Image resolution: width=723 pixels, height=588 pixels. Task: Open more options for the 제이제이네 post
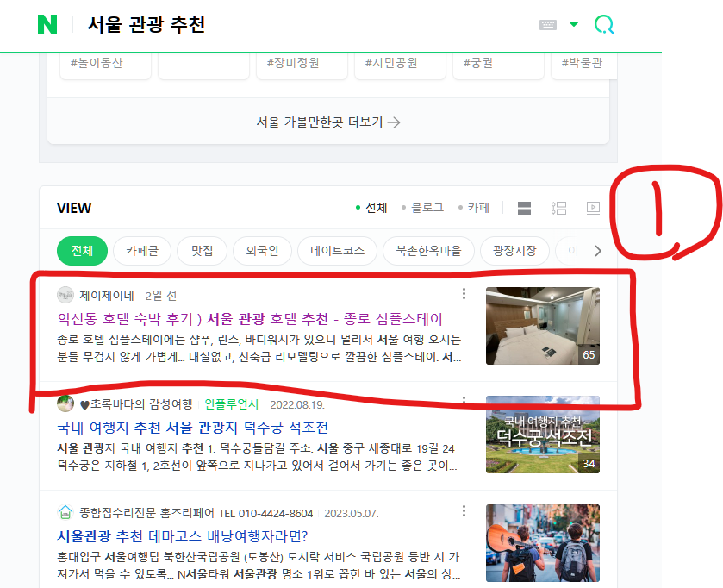click(x=464, y=294)
